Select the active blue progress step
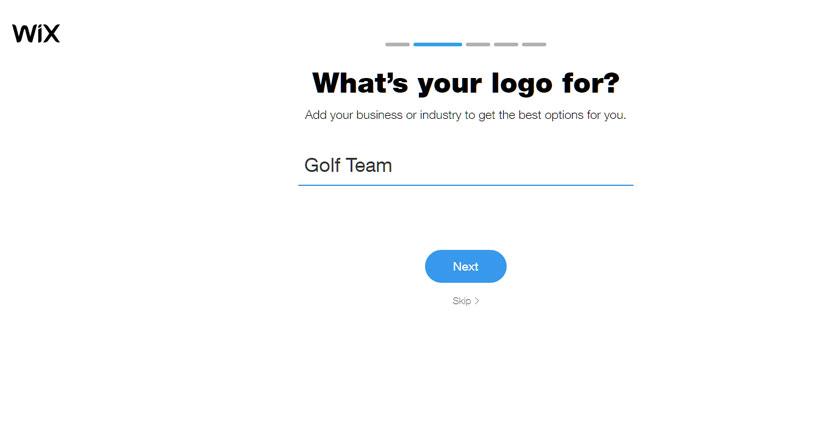Viewport: 830px width, 430px height. (x=438, y=44)
